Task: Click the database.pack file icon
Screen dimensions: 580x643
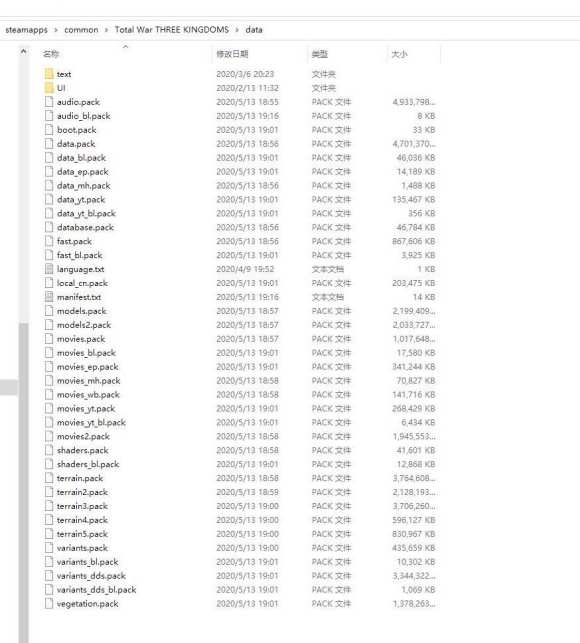Action: (49, 227)
